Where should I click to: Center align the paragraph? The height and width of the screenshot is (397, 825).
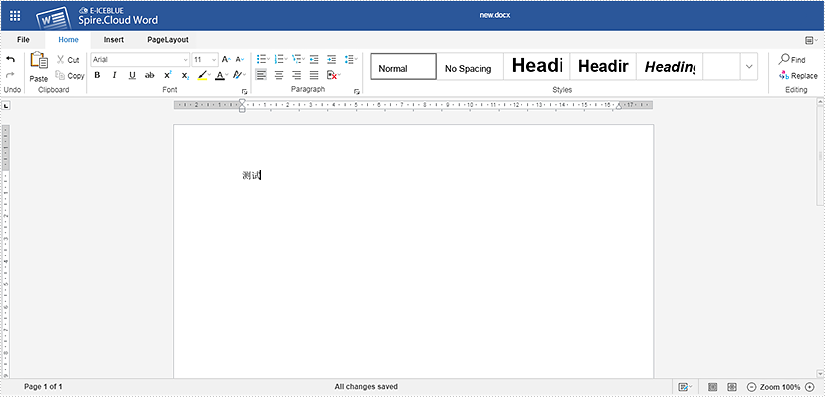click(279, 75)
